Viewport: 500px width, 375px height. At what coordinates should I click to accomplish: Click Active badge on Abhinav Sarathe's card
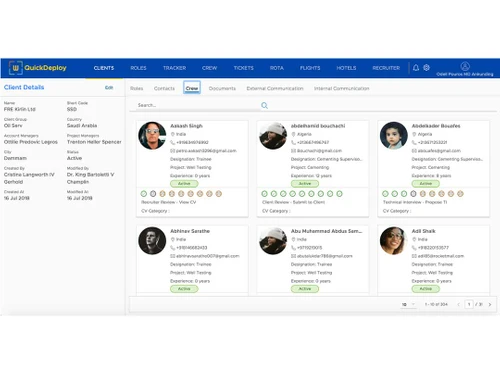(x=184, y=289)
